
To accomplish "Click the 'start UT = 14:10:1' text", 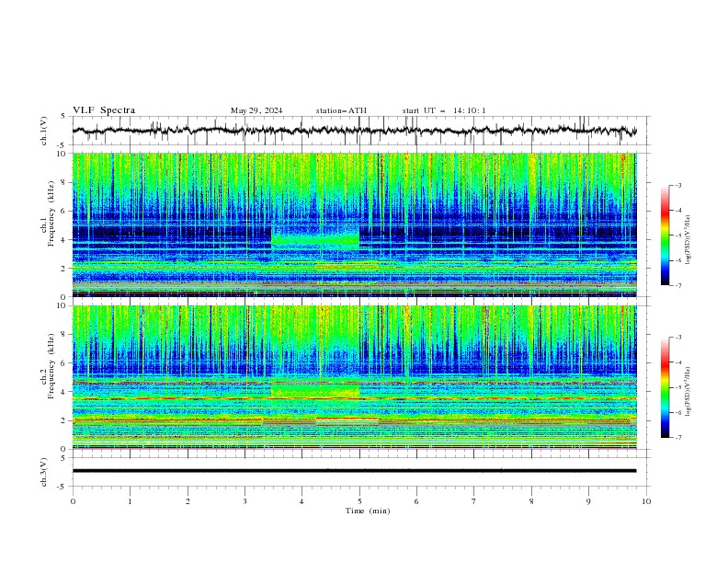I will (444, 110).
